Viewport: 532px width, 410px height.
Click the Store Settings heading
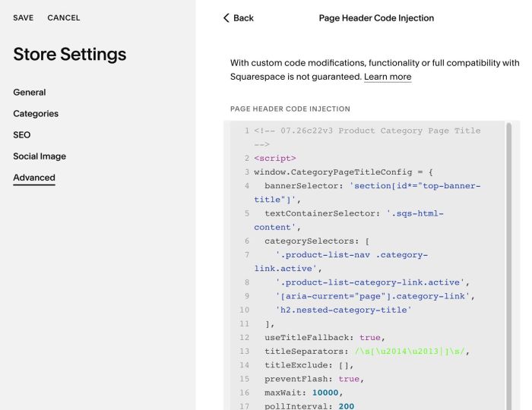click(x=70, y=54)
